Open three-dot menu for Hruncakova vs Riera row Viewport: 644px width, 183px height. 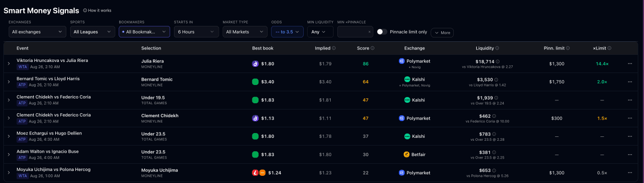coord(630,63)
